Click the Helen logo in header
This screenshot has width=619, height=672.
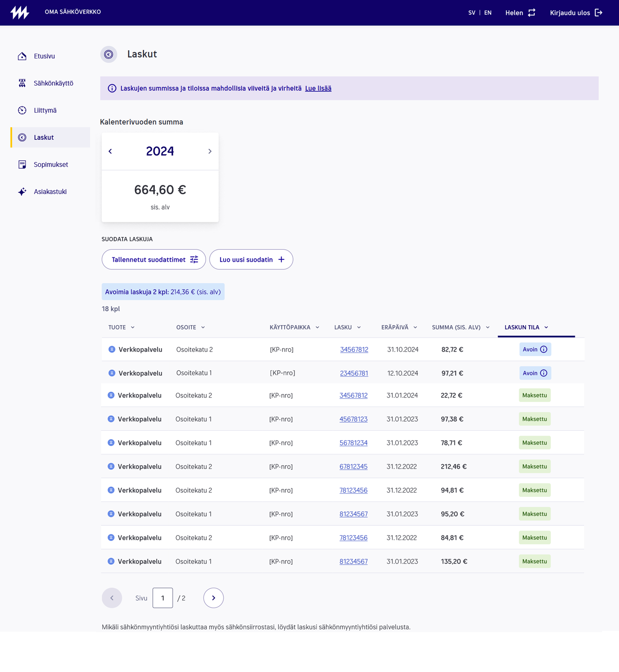tap(20, 13)
